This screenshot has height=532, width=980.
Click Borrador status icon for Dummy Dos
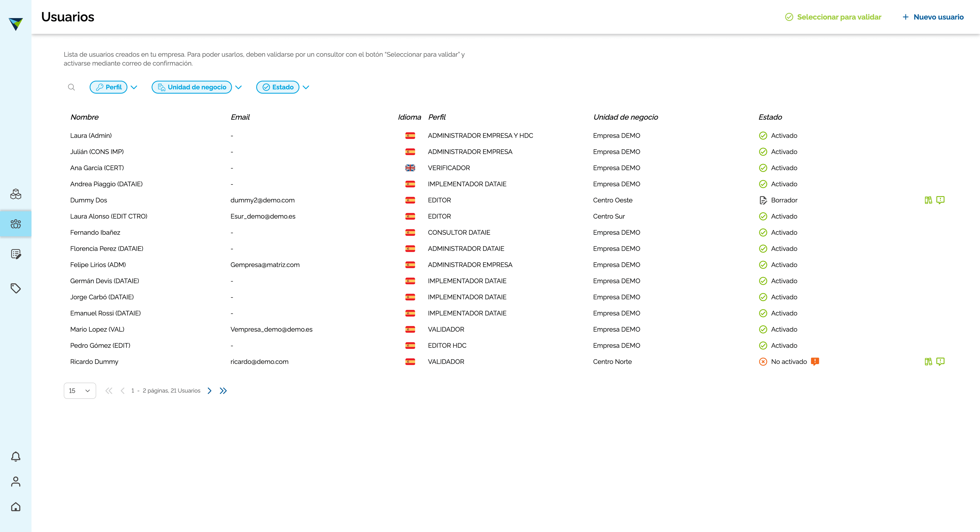pos(763,200)
